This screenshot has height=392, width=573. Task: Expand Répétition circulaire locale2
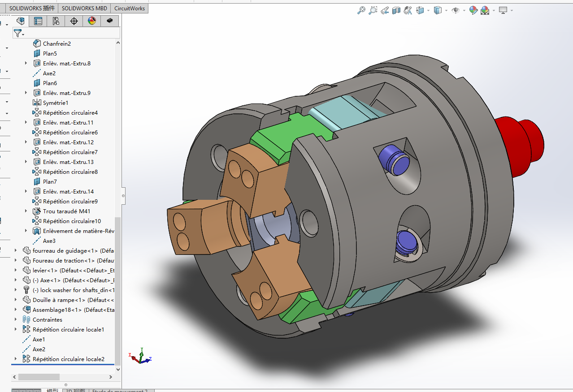[16, 359]
